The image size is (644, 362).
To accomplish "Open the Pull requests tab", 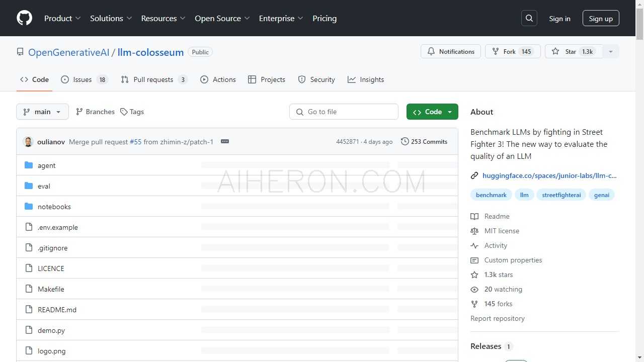I will (154, 79).
